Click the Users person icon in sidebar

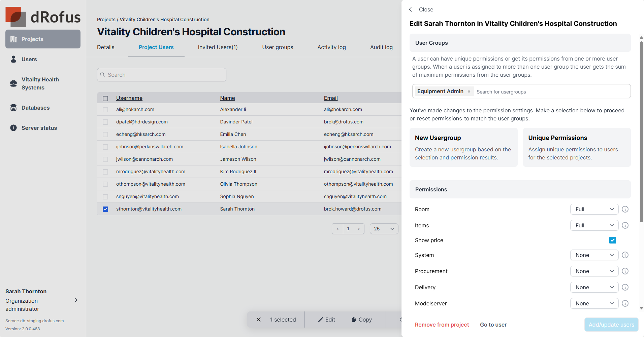click(13, 59)
